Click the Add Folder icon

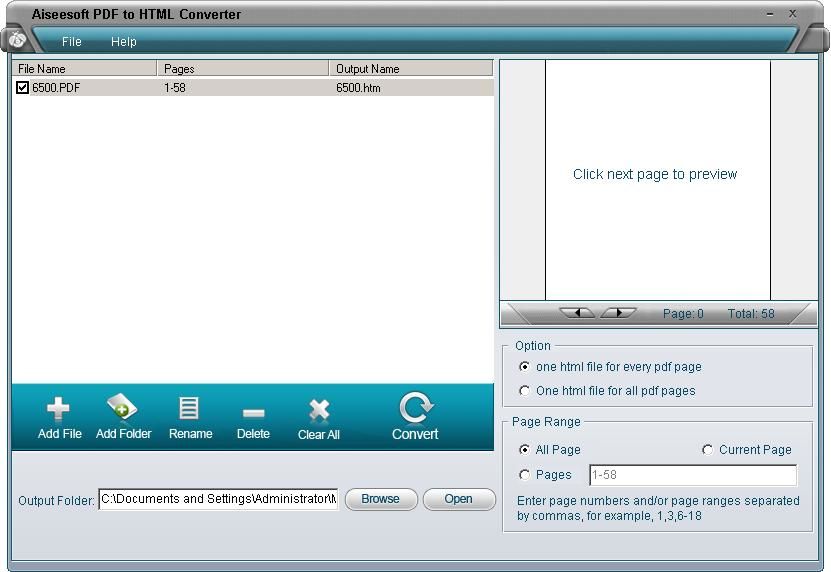tap(122, 407)
